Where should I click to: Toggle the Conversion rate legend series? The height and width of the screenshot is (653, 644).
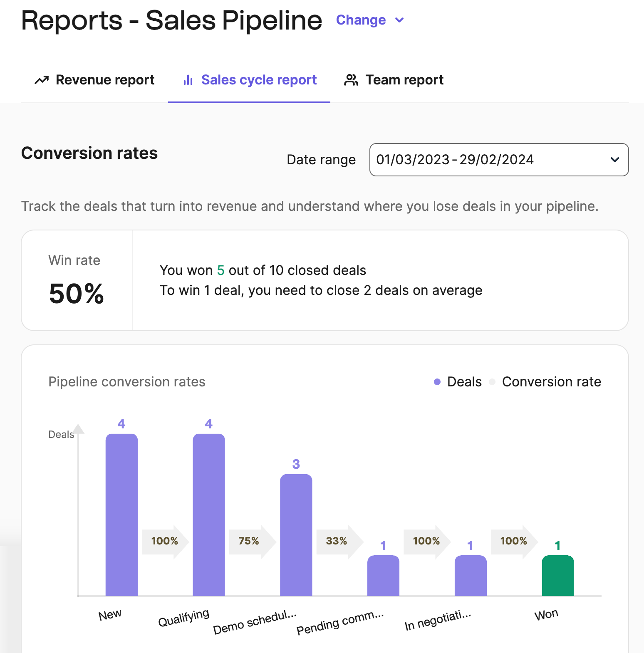point(546,382)
